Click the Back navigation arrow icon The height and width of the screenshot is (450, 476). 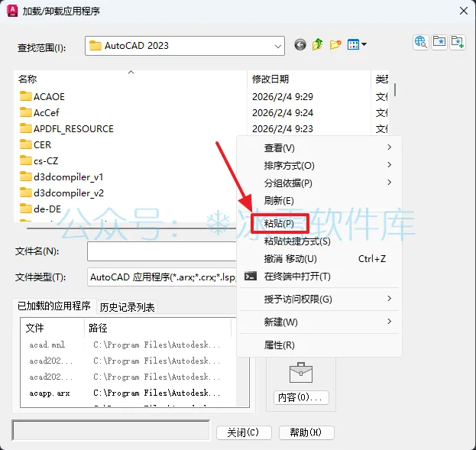[x=300, y=45]
